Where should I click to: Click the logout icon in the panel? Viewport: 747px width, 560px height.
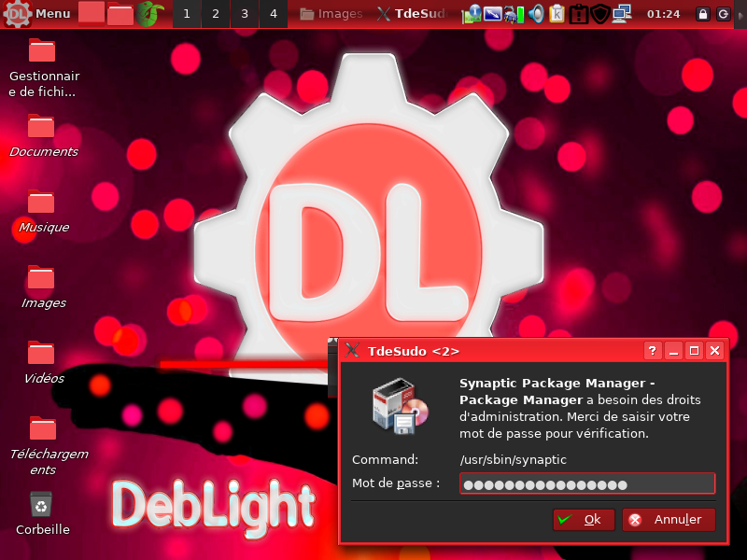(x=724, y=14)
